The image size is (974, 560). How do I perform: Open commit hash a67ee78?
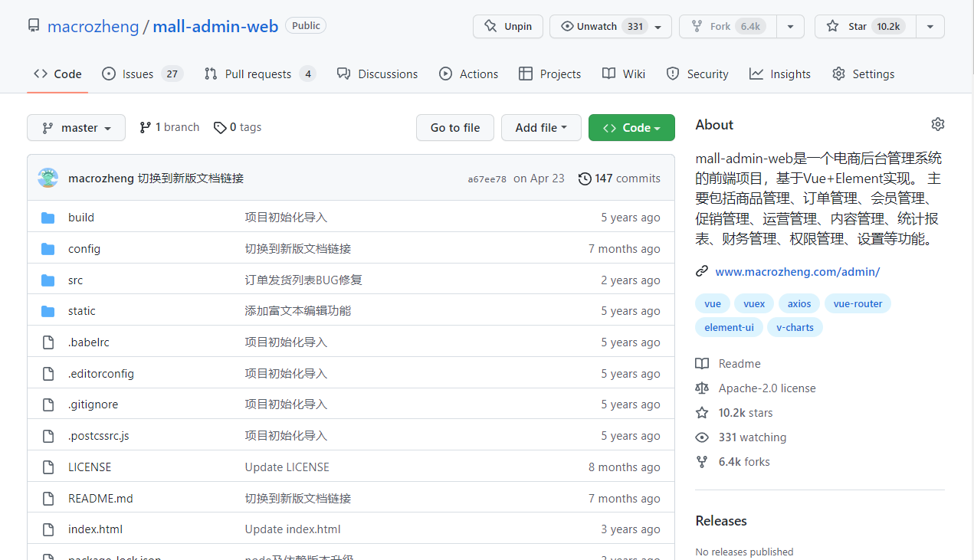[x=487, y=179]
